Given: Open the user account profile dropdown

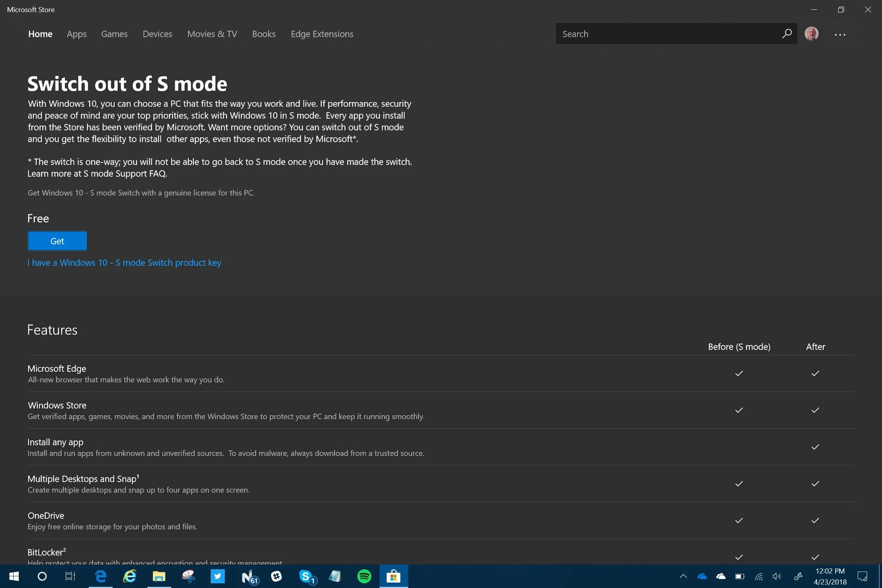Looking at the screenshot, I should click(x=812, y=34).
